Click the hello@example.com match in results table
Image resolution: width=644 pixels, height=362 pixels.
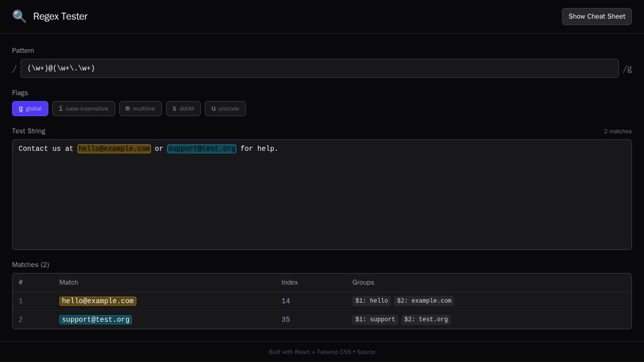[98, 301]
